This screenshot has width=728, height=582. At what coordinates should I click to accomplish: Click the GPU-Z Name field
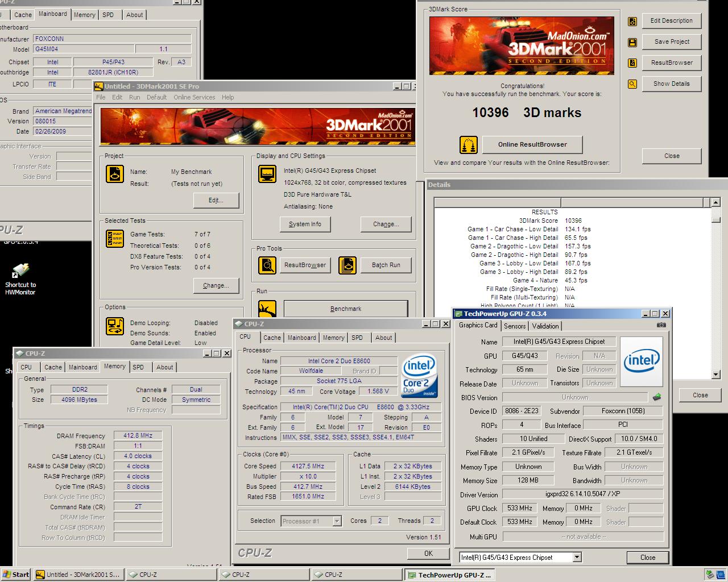559,342
